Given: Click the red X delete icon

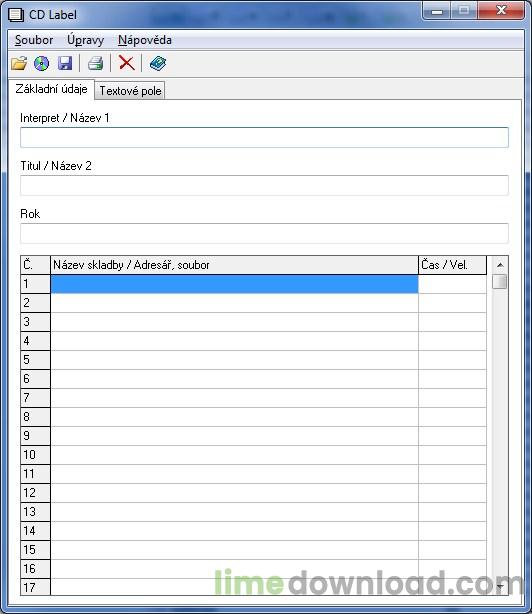Looking at the screenshot, I should coord(126,63).
